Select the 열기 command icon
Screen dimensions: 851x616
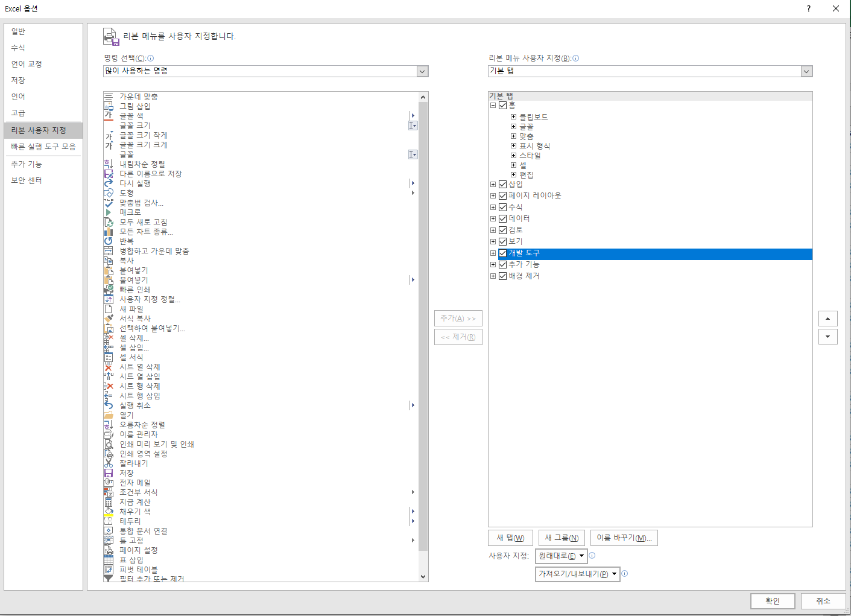(109, 415)
